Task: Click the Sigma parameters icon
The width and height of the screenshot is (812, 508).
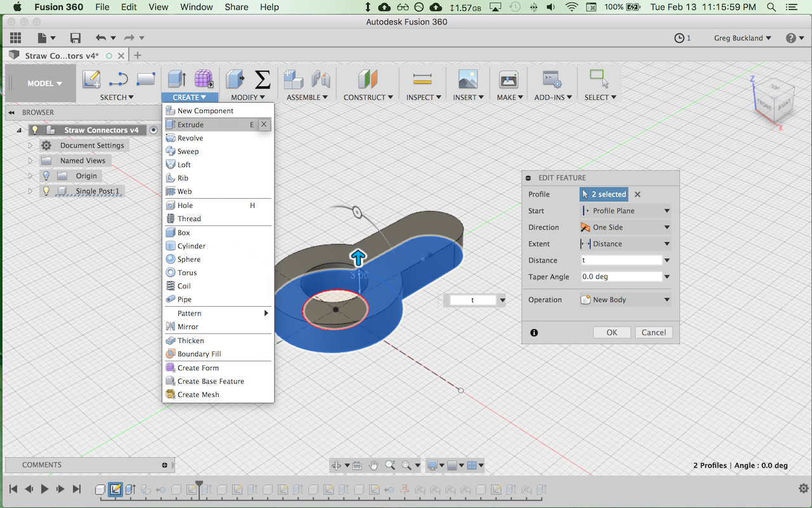Action: (263, 79)
